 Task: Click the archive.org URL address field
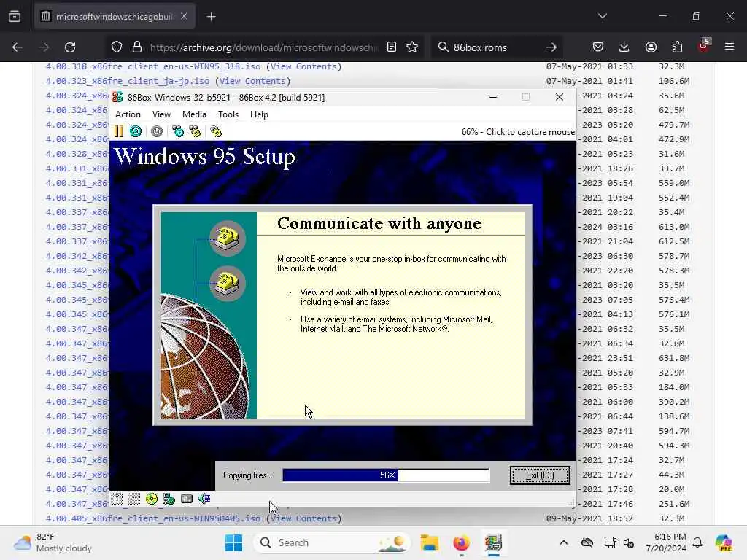point(263,47)
